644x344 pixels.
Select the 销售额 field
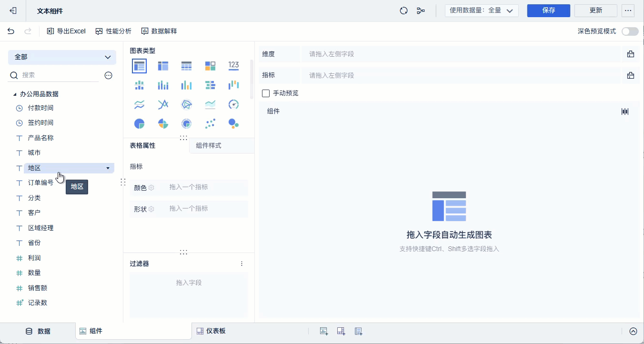[x=38, y=288]
